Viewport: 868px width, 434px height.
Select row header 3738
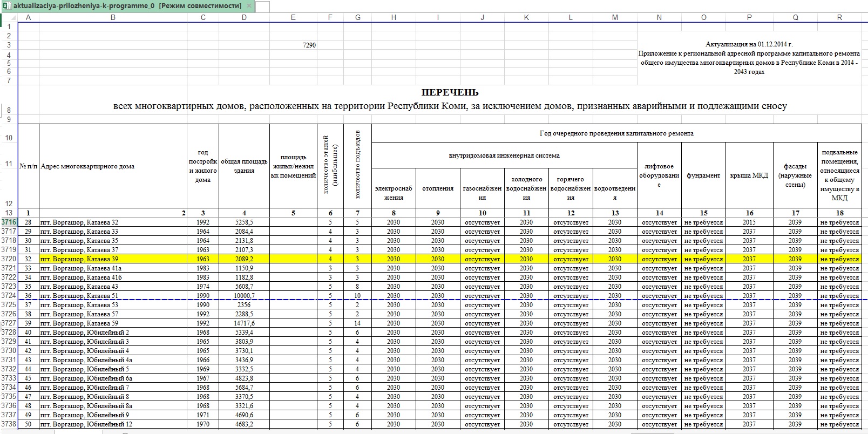click(9, 424)
